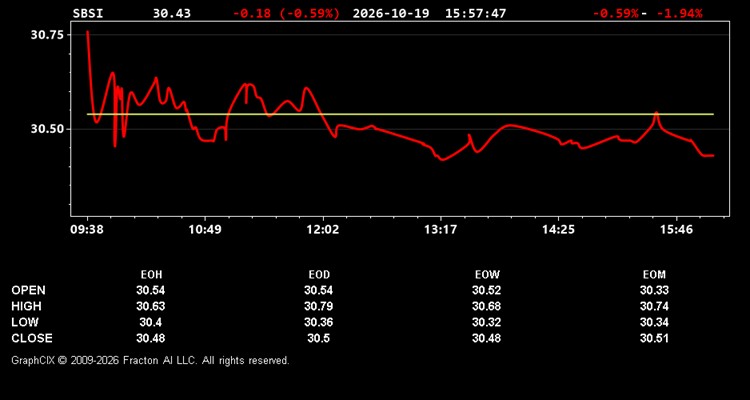
Task: Click the CLOSE row label
Action: point(32,338)
